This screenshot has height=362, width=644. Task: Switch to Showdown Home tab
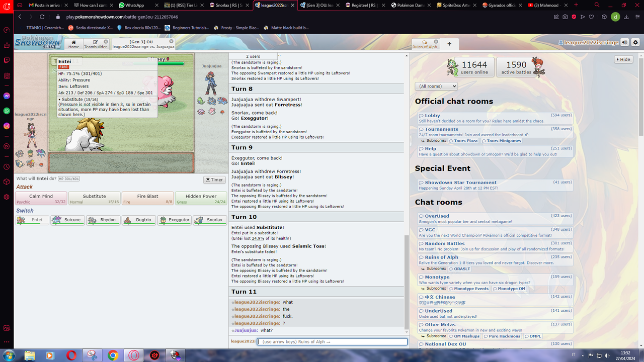click(x=73, y=44)
